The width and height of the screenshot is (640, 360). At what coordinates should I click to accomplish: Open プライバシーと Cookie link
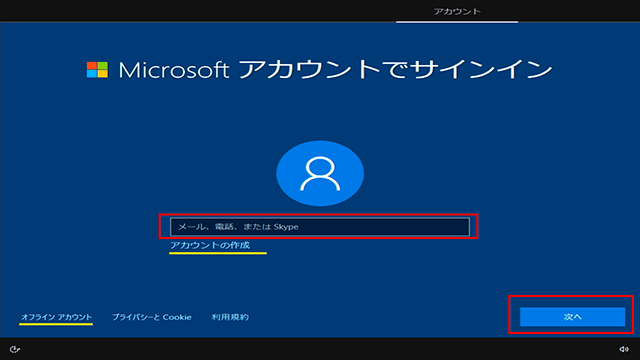pos(152,317)
